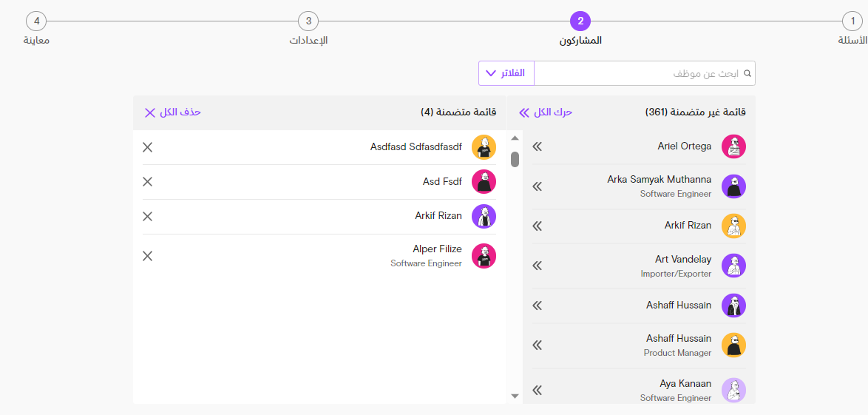The image size is (868, 415).
Task: Click the scrollbar down arrow
Action: 515,396
